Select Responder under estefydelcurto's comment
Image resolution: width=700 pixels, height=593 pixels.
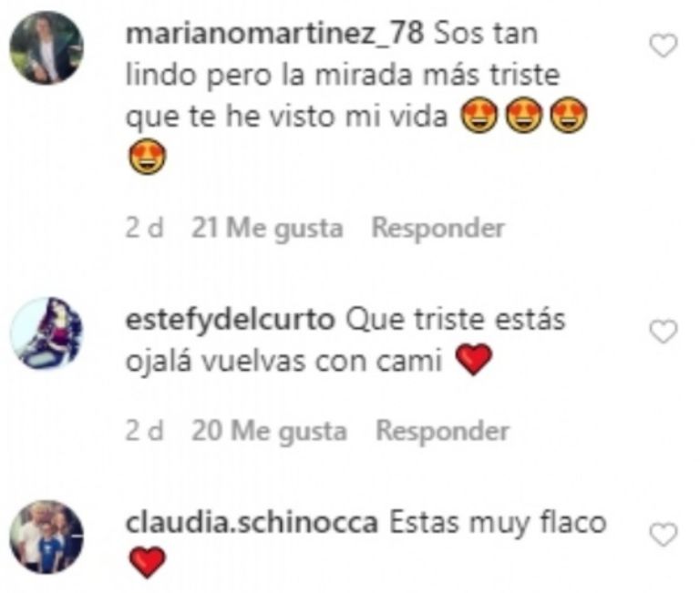[442, 431]
